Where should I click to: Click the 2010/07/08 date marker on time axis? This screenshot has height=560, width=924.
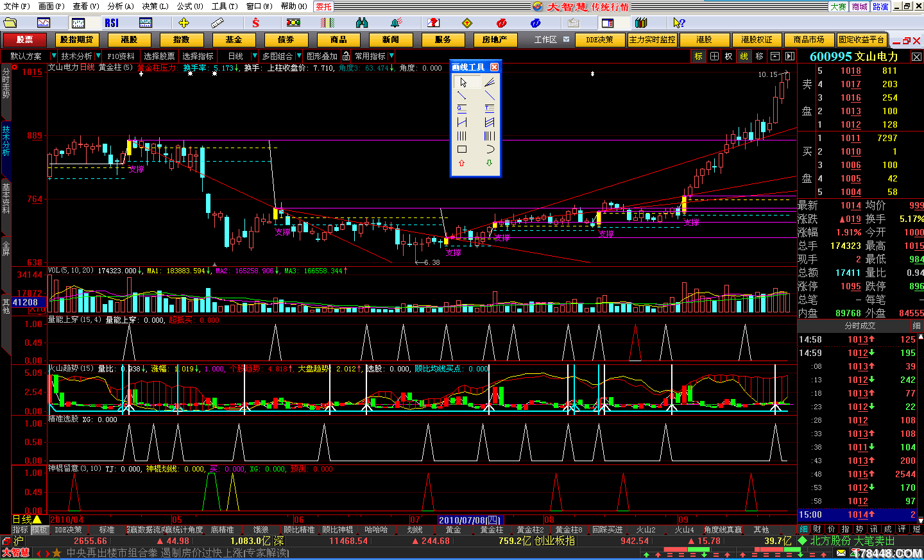(x=470, y=520)
